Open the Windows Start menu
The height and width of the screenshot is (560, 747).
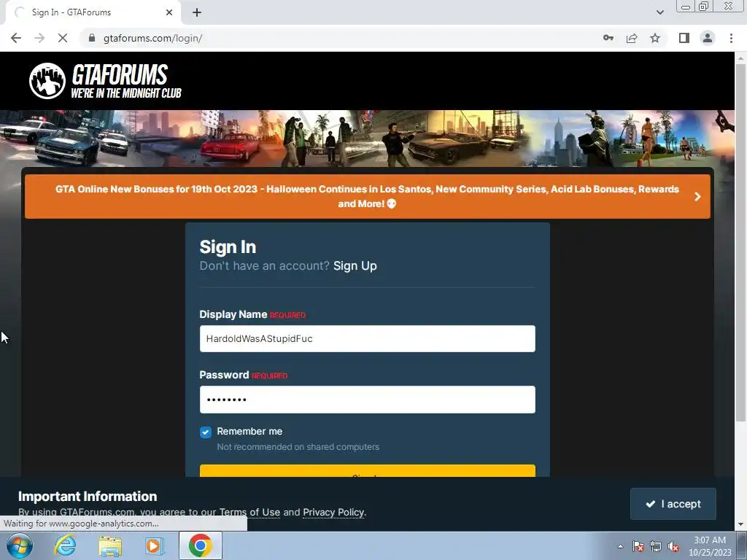(x=20, y=545)
